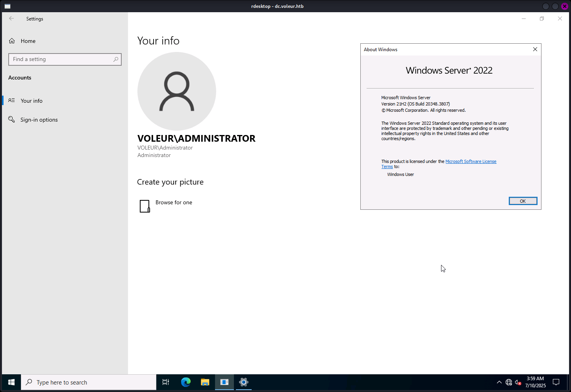Click the Home house icon

point(12,41)
